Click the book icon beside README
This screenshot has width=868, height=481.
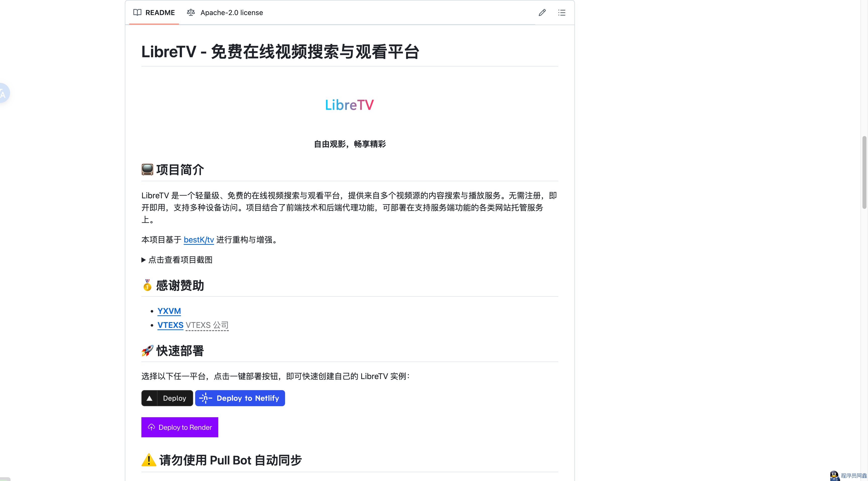(x=137, y=13)
